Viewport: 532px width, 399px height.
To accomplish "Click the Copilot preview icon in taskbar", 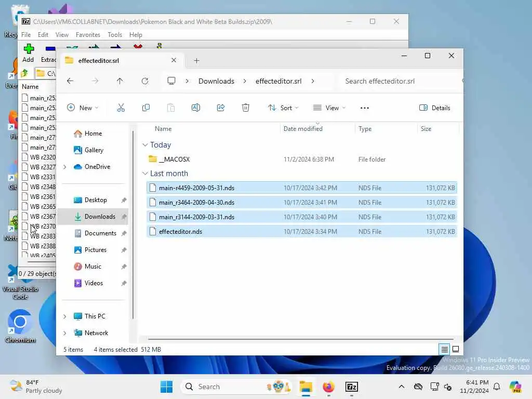I will 515,387.
